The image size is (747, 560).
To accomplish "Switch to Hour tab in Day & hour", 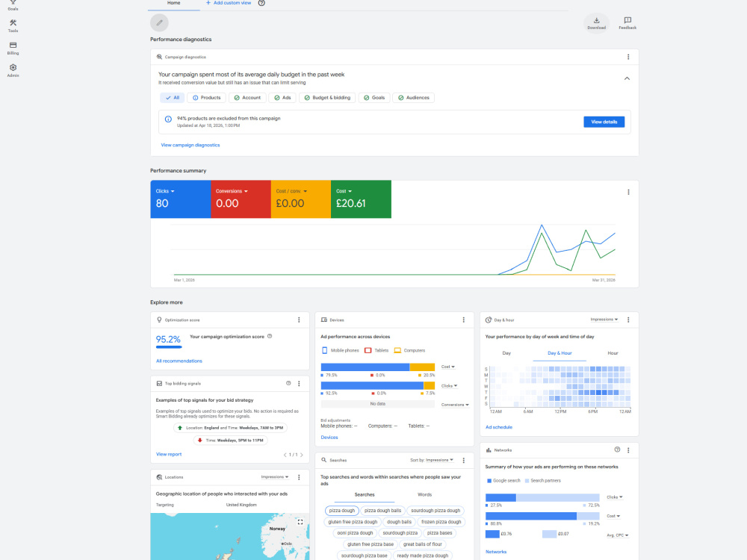I will 613,353.
